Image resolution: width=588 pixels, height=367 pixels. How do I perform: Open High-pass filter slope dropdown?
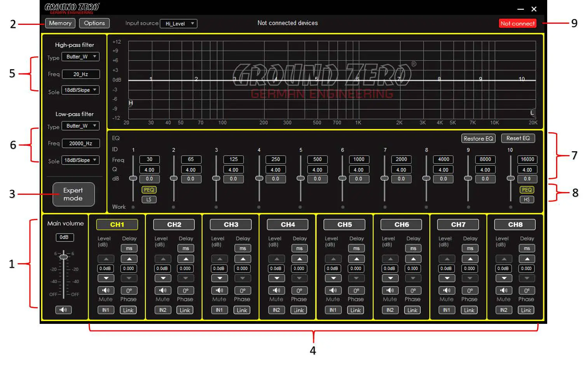(80, 90)
